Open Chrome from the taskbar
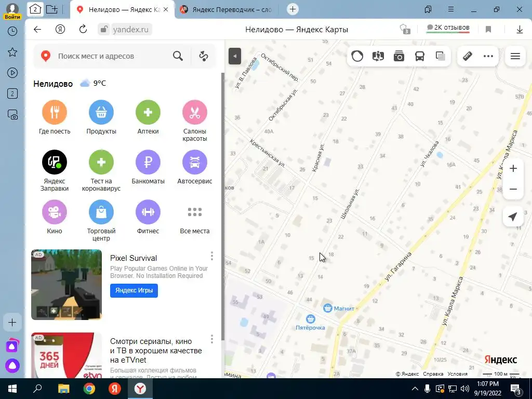The width and height of the screenshot is (532, 399). click(x=89, y=389)
